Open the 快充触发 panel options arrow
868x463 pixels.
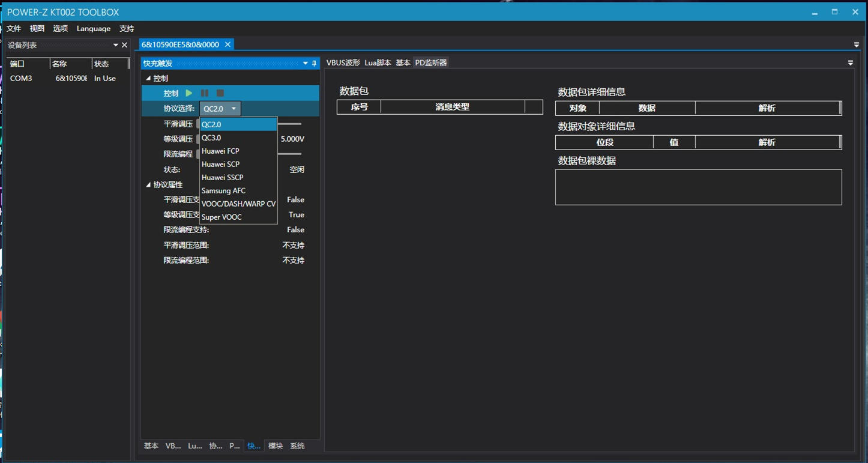tap(305, 63)
